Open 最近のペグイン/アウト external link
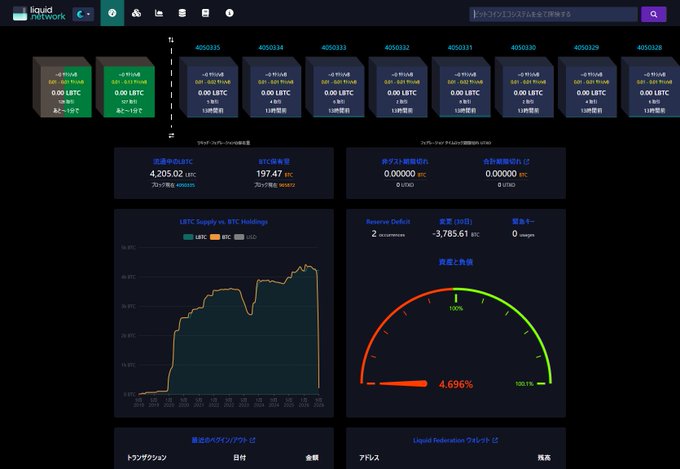This screenshot has width=680, height=469. click(x=223, y=440)
